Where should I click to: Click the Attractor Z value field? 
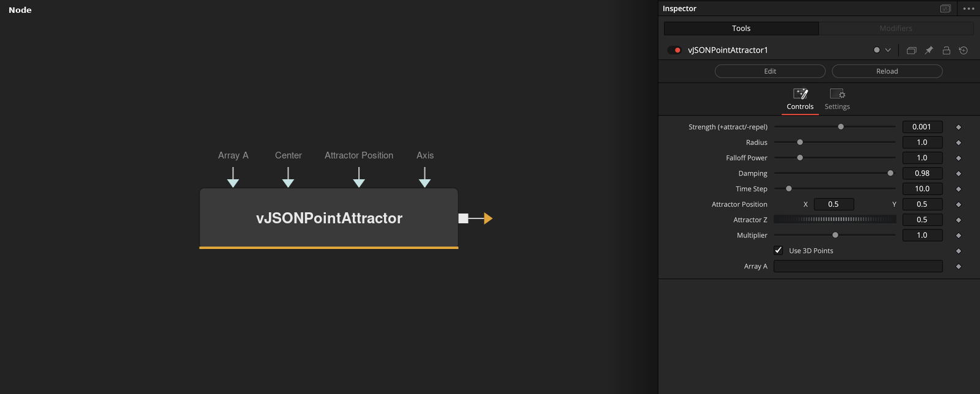point(922,220)
